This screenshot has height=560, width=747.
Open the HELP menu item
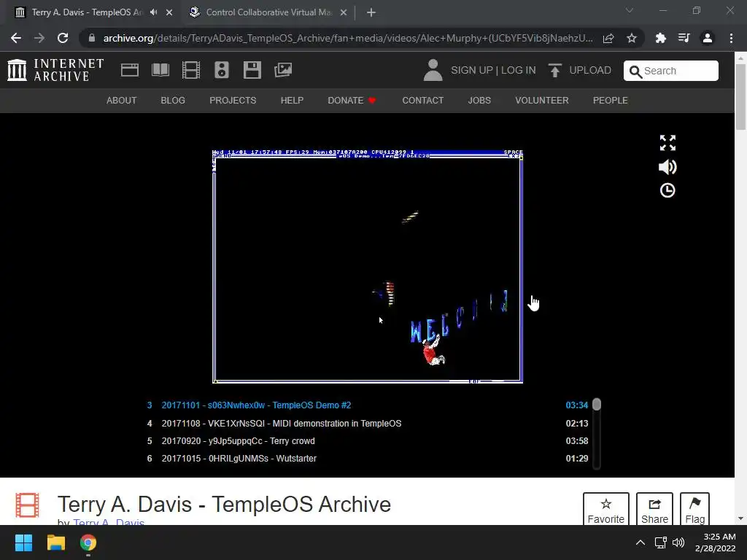pyautogui.click(x=292, y=101)
